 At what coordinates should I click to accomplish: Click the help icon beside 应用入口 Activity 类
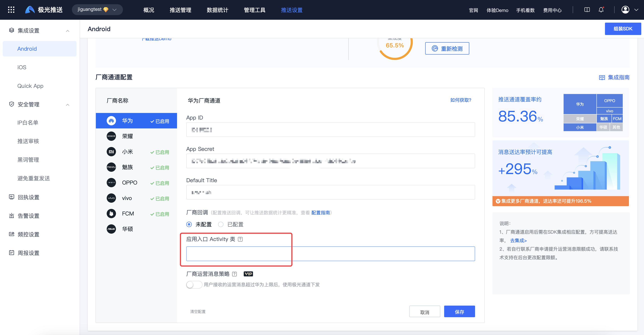pos(240,239)
